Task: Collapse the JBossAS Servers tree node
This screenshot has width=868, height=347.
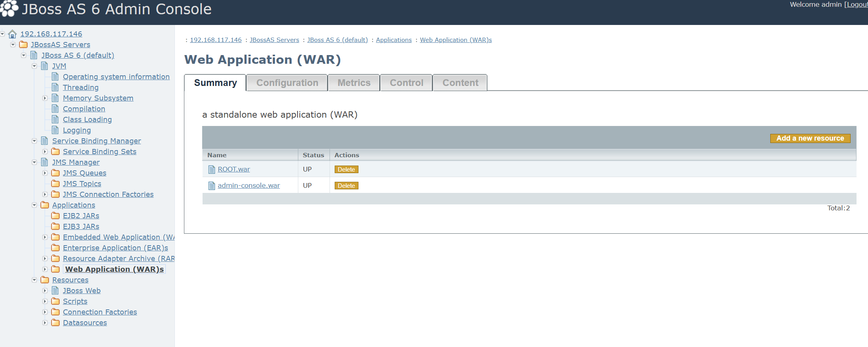Action: click(13, 45)
